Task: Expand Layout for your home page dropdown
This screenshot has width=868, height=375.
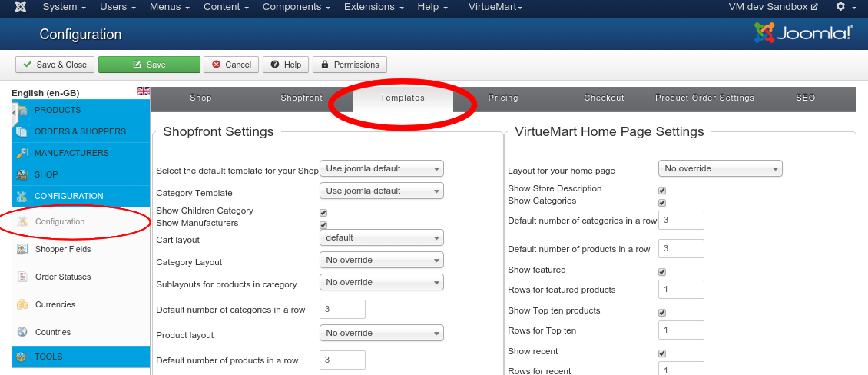Action: coord(720,168)
